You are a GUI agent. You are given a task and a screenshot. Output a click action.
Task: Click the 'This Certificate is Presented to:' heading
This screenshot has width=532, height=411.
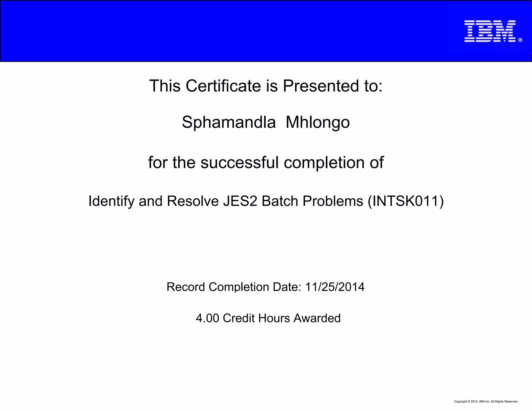(266, 86)
